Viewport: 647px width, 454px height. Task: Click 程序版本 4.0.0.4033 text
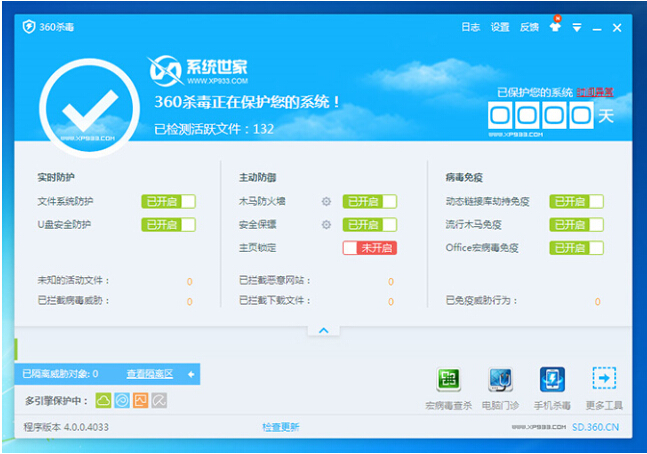(x=66, y=427)
